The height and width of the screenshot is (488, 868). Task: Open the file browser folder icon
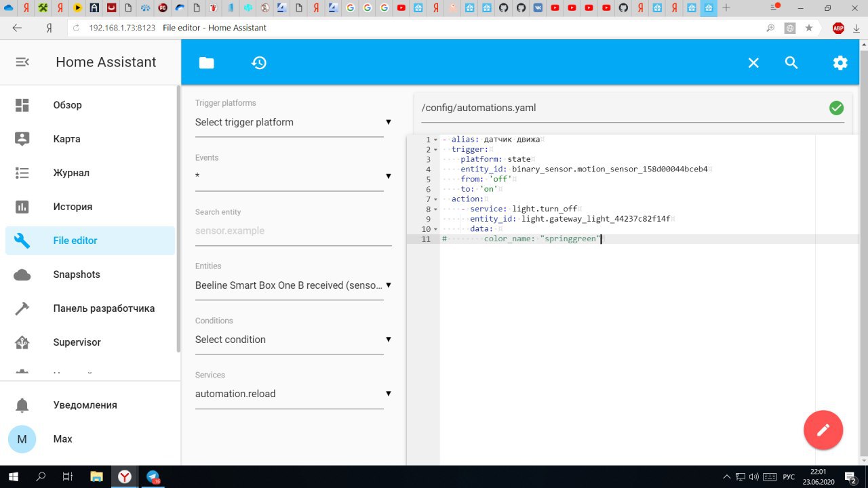(206, 62)
